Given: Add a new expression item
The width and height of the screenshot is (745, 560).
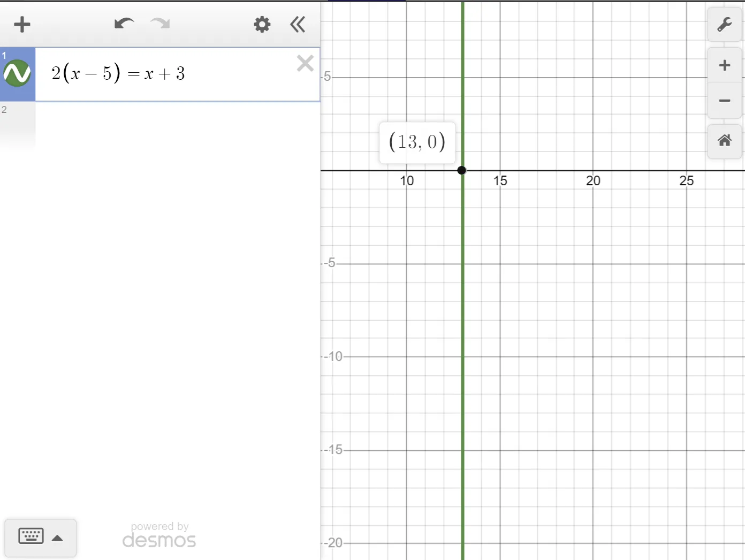Looking at the screenshot, I should click(x=22, y=25).
